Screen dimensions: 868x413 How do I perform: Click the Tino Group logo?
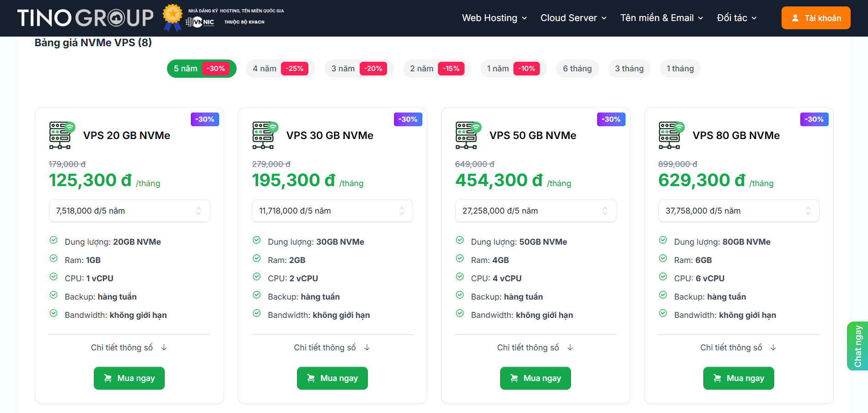tap(85, 18)
